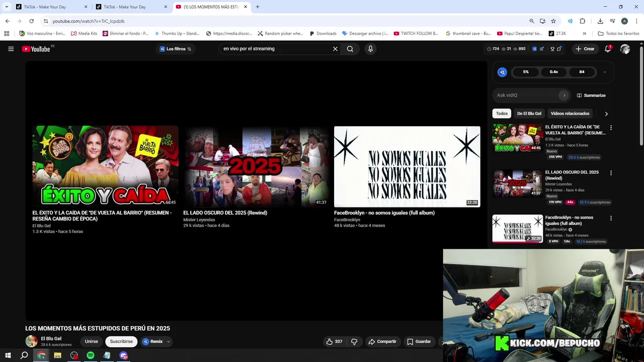Go to YouTube home via logo

(x=36, y=49)
